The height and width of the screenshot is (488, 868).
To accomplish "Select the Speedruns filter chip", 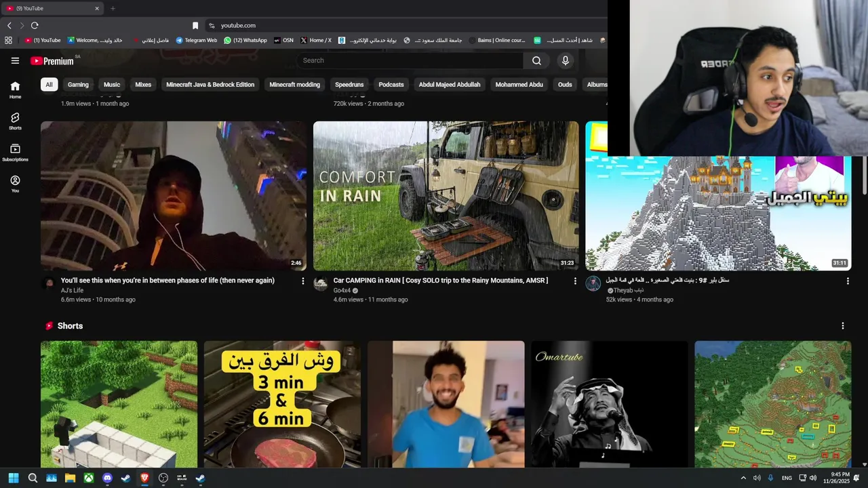I will tap(349, 85).
